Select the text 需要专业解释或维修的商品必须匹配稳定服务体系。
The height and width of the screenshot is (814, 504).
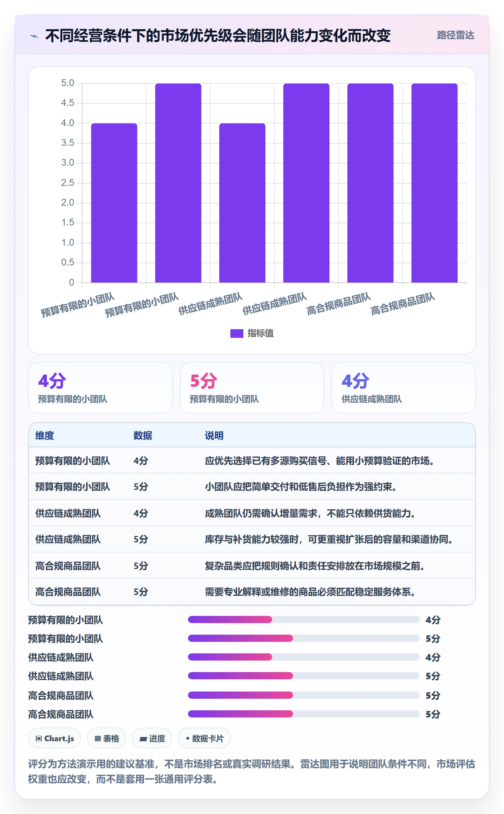tap(310, 592)
